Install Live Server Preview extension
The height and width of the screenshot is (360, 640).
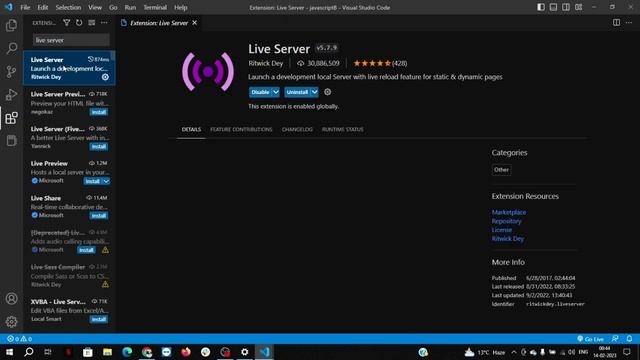point(99,112)
